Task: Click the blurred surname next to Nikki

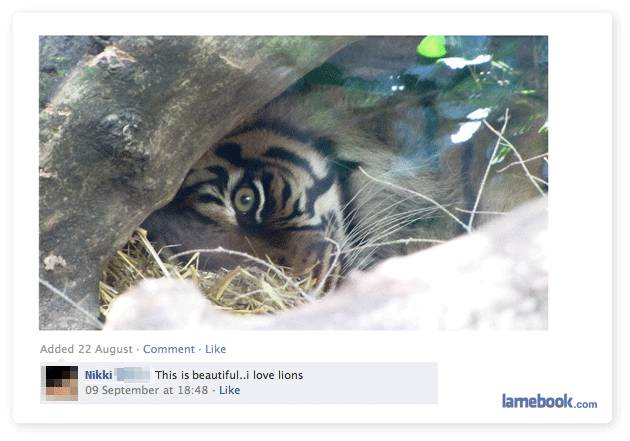Action: tap(133, 375)
